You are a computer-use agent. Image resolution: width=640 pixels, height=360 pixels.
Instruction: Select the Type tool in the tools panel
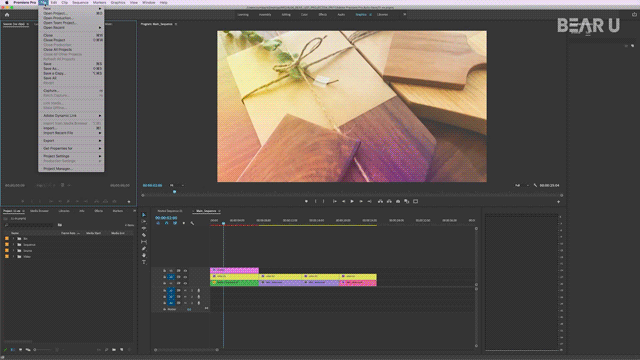point(144,262)
